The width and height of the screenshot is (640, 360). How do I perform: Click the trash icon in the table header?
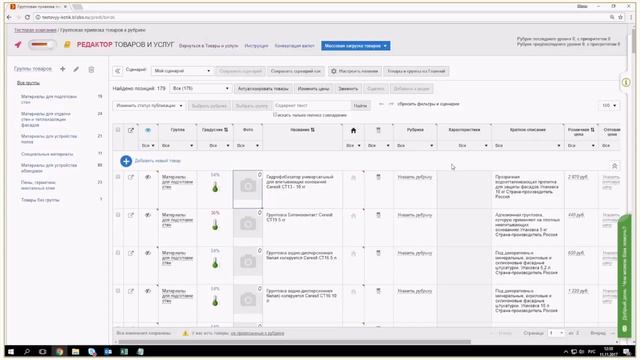tap(378, 130)
